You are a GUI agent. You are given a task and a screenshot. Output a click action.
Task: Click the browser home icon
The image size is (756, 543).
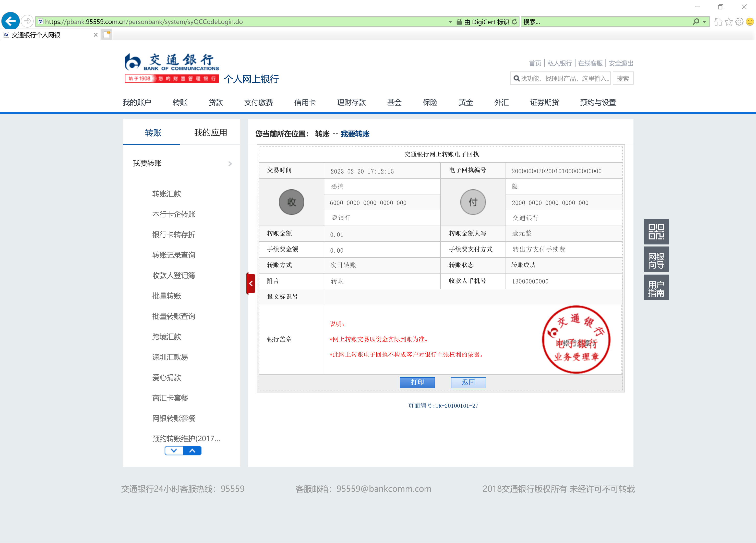tap(718, 22)
